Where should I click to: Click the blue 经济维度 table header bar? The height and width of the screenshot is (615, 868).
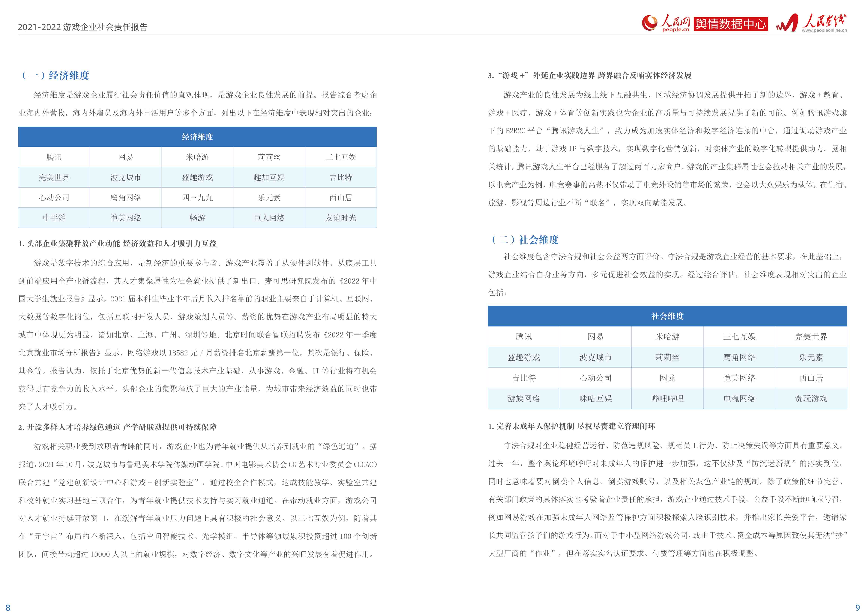coord(197,137)
